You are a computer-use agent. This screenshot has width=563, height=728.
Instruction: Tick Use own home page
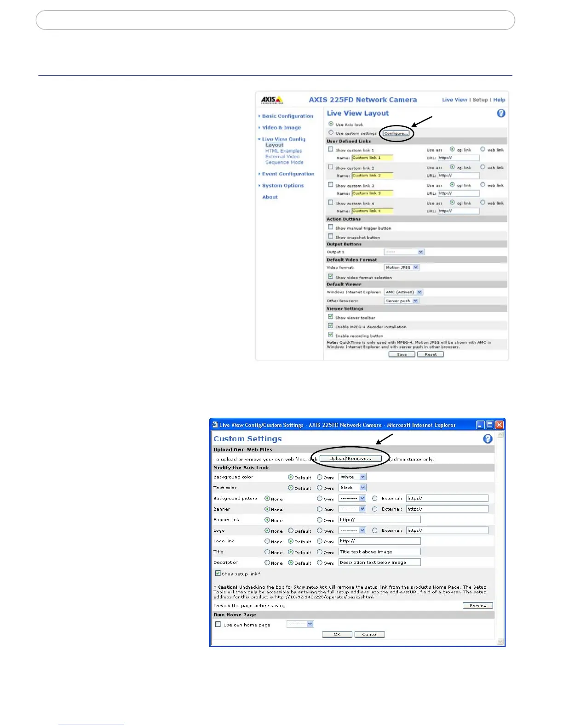point(218,624)
